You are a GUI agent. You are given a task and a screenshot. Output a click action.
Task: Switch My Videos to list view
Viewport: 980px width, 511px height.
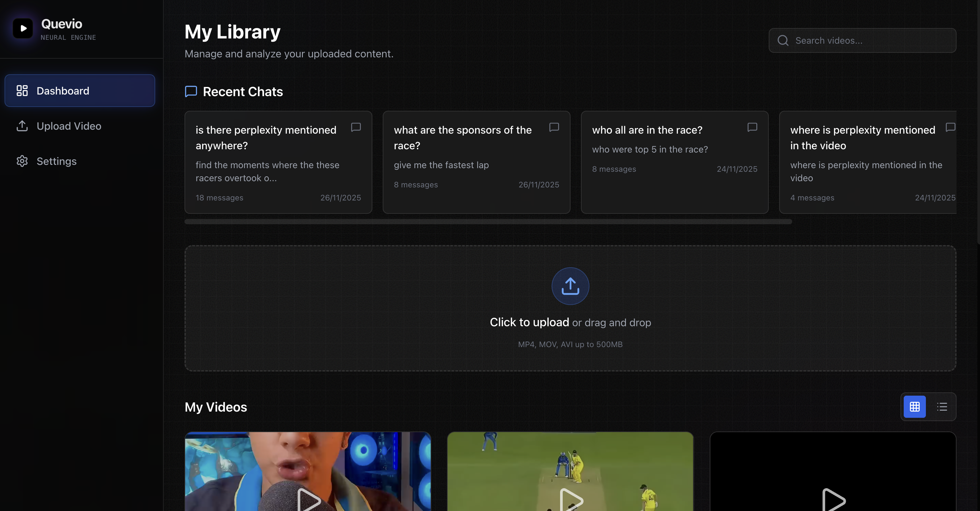(942, 406)
